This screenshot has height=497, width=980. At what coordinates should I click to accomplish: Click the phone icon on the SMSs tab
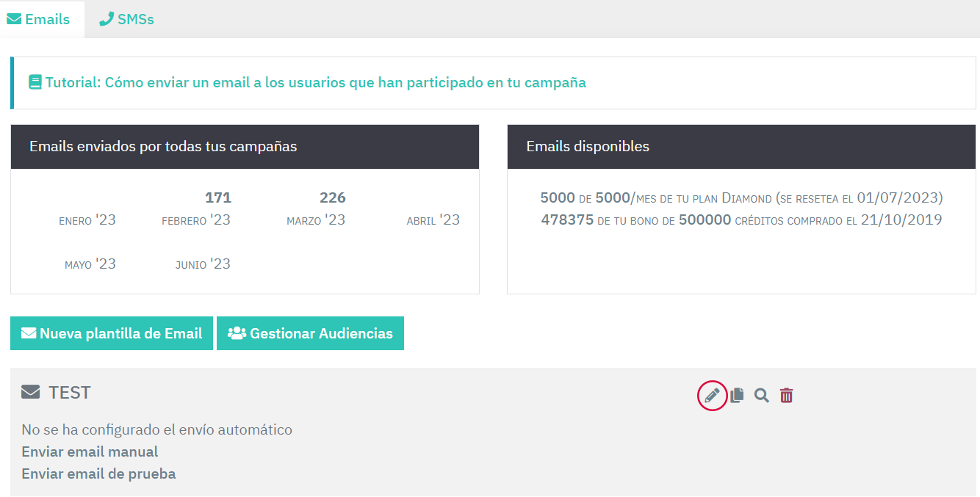pyautogui.click(x=107, y=19)
